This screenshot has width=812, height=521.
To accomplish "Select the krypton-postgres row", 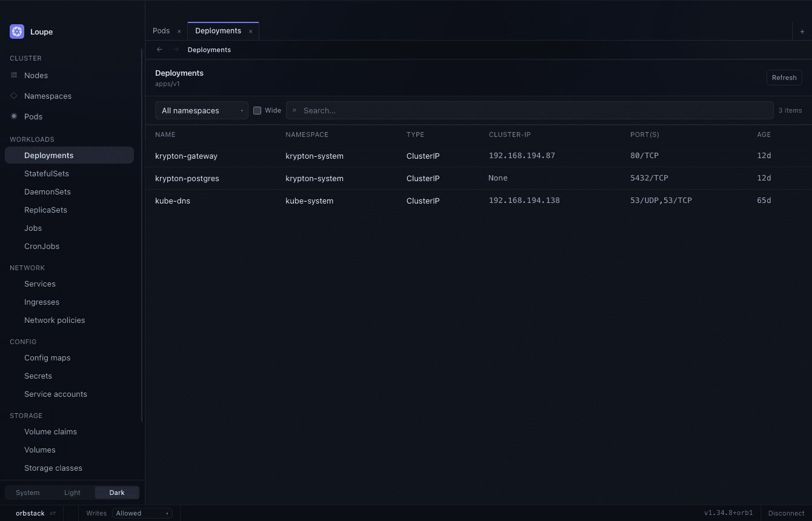I will [479, 178].
